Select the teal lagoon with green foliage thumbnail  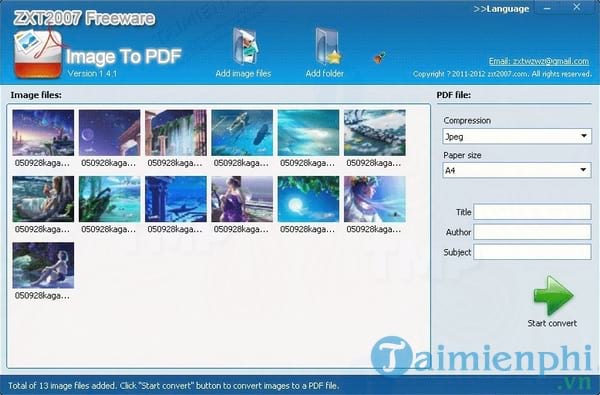tap(109, 199)
